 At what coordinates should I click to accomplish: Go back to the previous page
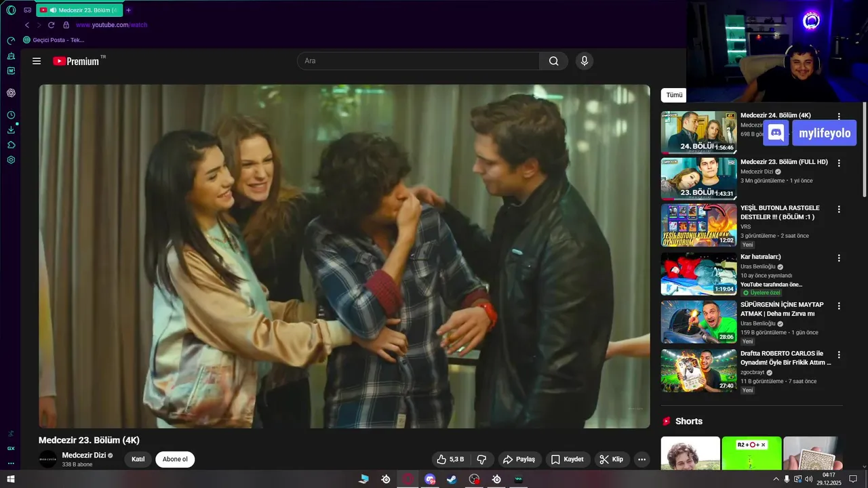click(27, 25)
